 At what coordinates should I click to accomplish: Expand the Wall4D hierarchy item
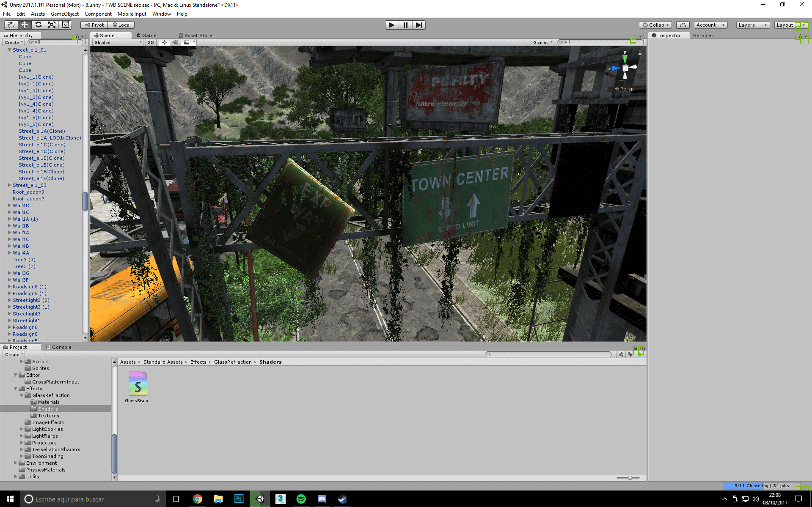click(x=9, y=206)
